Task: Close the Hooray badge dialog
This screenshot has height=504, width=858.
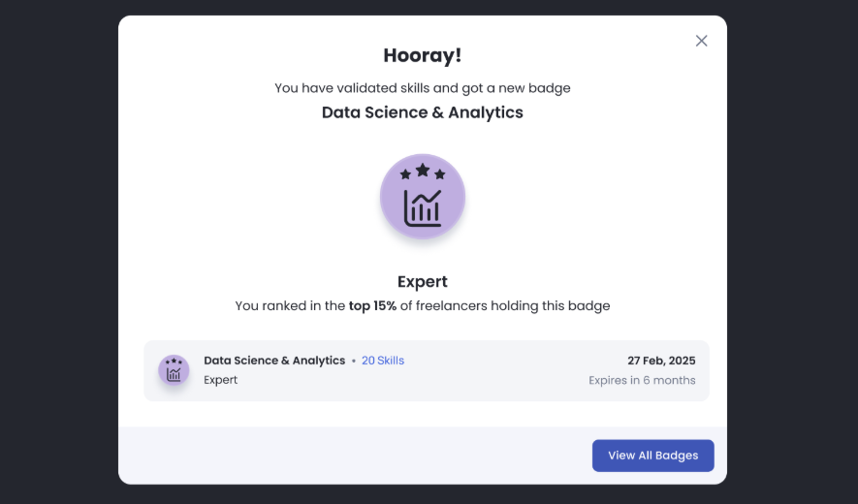Action: (x=702, y=41)
